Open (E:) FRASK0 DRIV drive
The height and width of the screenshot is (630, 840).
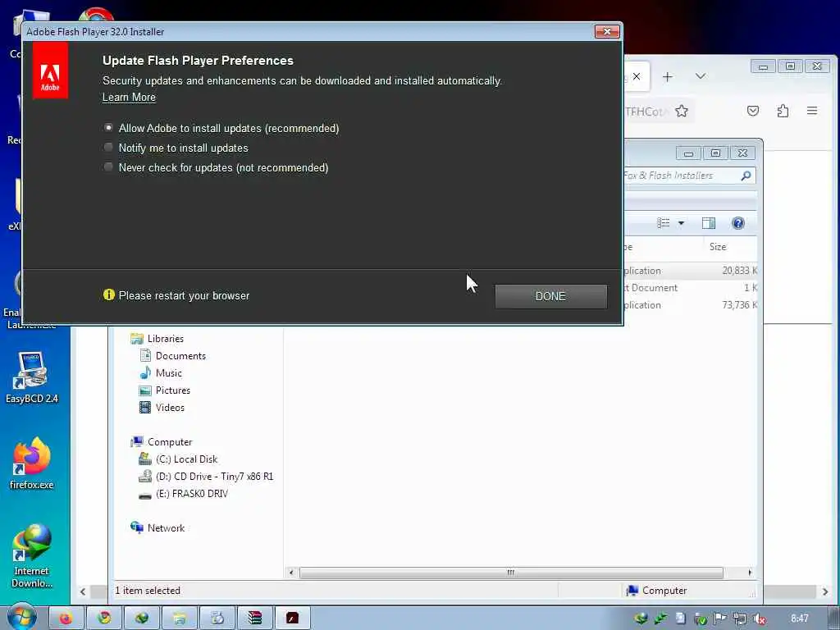[x=191, y=493]
